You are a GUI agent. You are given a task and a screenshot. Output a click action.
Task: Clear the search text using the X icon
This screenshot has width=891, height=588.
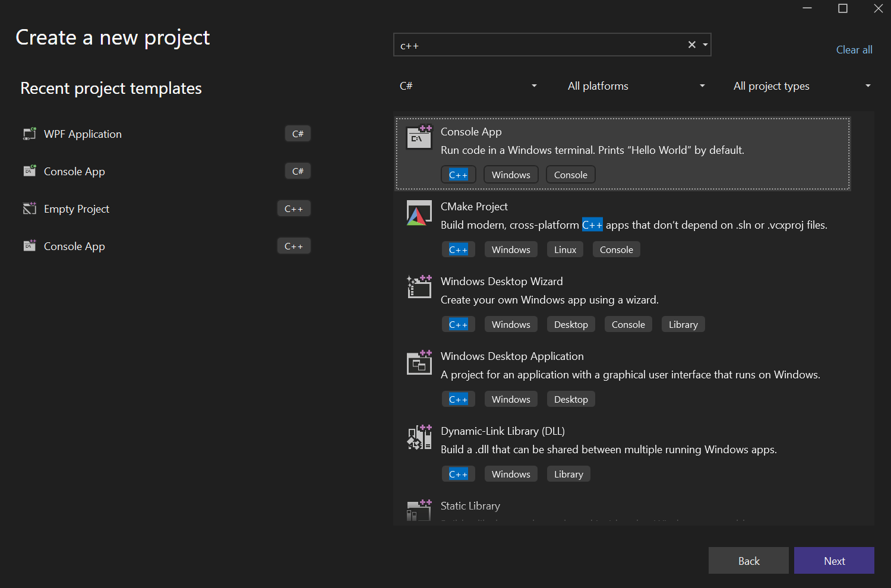[x=691, y=44]
